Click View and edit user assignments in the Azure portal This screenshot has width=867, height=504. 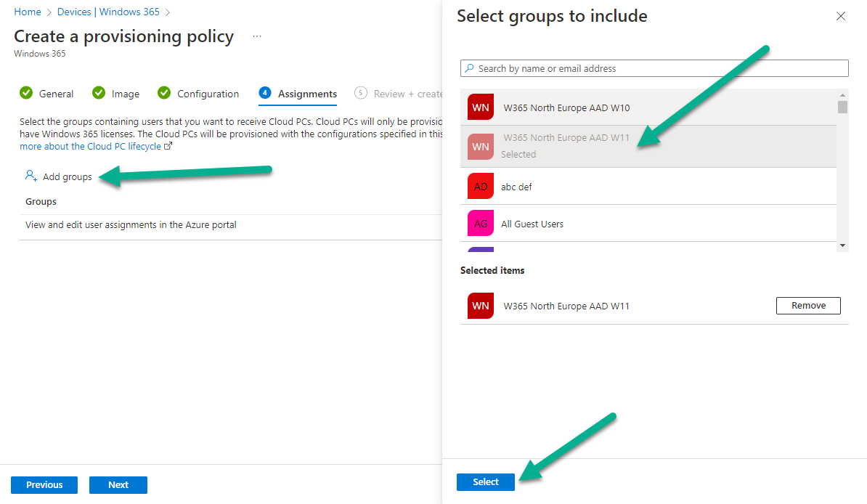(x=131, y=224)
